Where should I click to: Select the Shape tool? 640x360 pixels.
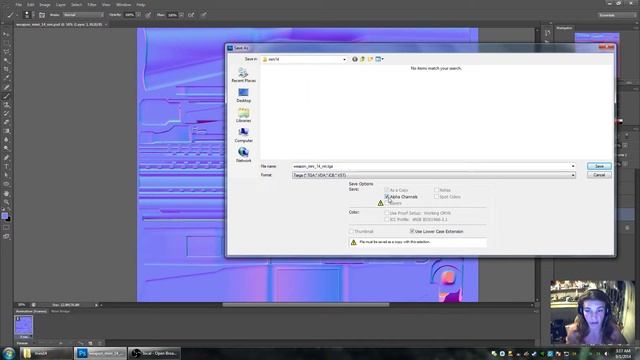point(6,184)
